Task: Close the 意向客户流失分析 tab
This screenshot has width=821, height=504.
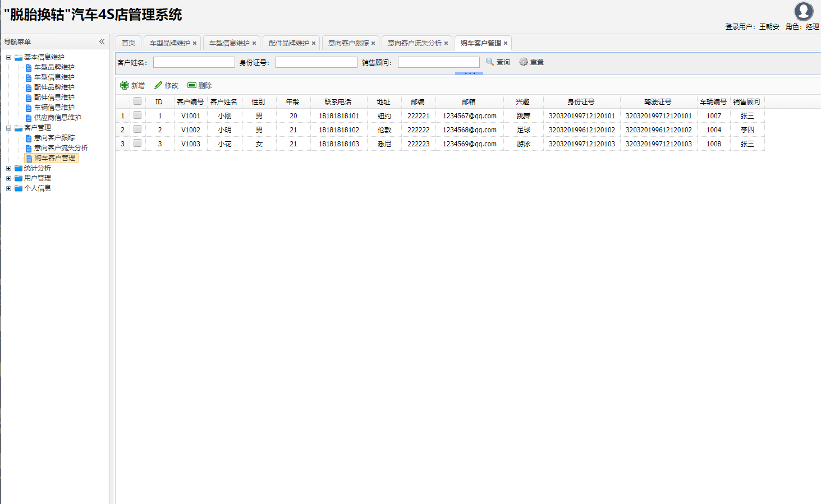Action: click(x=446, y=43)
